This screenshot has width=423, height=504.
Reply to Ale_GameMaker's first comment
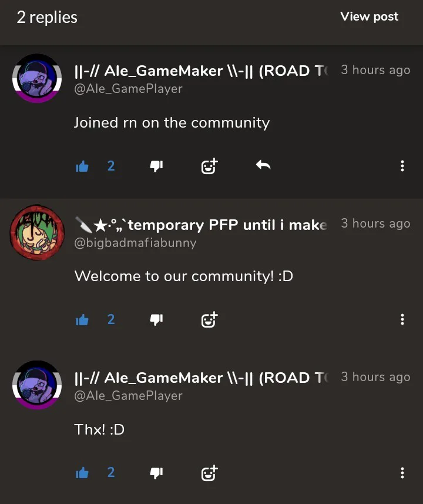[263, 165]
